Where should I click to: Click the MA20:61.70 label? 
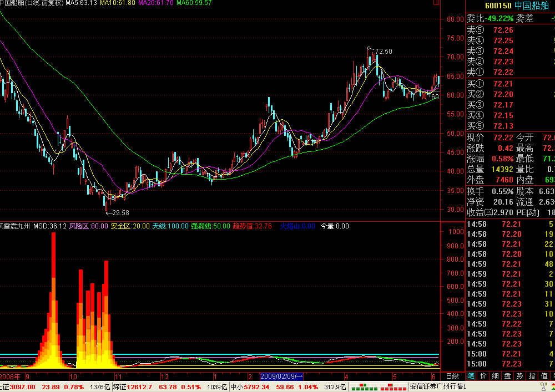click(x=156, y=3)
